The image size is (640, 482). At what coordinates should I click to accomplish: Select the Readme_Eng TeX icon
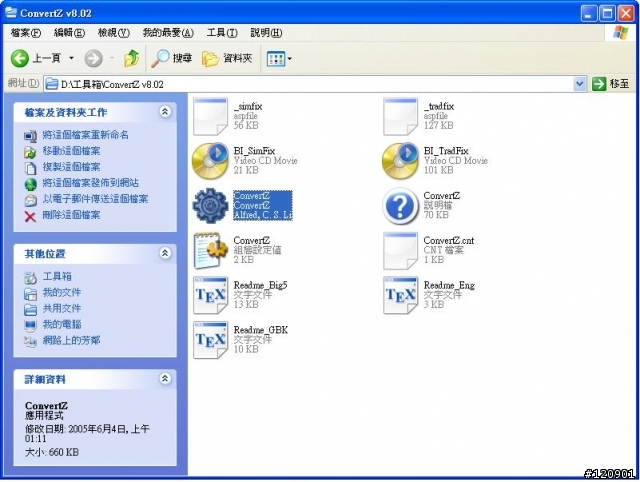tap(400, 295)
